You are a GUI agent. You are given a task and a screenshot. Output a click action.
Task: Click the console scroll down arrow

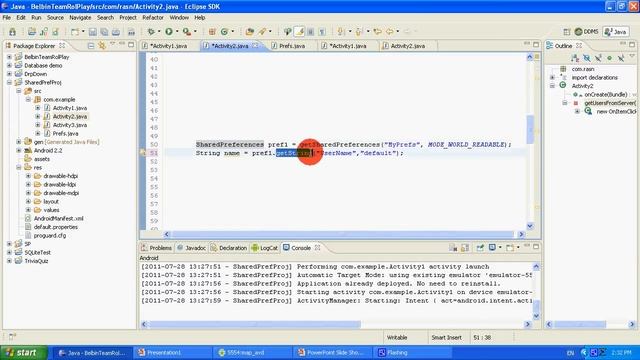pyautogui.click(x=536, y=316)
